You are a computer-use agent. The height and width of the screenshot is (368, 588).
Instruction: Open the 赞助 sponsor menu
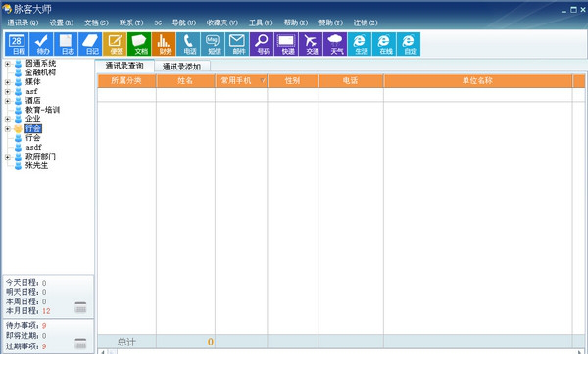[x=330, y=23]
